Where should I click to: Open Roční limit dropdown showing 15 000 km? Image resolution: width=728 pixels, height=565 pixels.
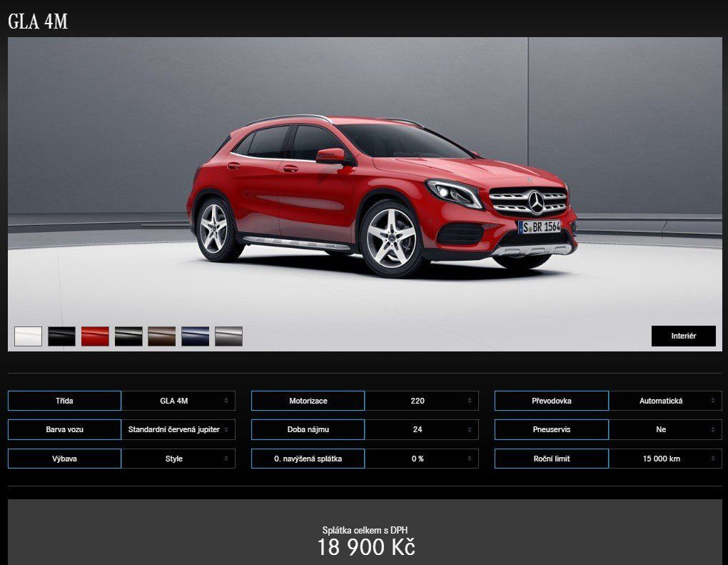tap(664, 459)
